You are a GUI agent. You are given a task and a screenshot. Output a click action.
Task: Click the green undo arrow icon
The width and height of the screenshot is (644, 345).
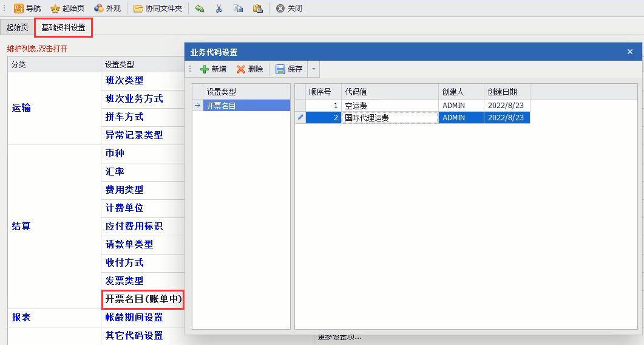point(200,9)
